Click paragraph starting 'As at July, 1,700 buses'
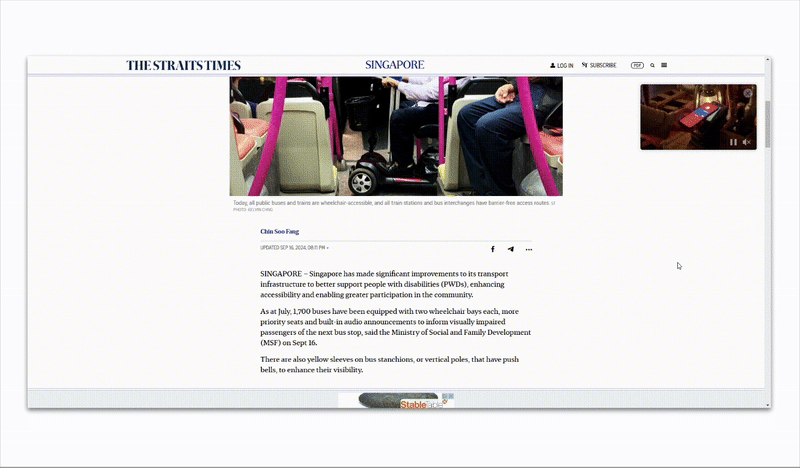Screen dimensions: 800x468 point(395,327)
